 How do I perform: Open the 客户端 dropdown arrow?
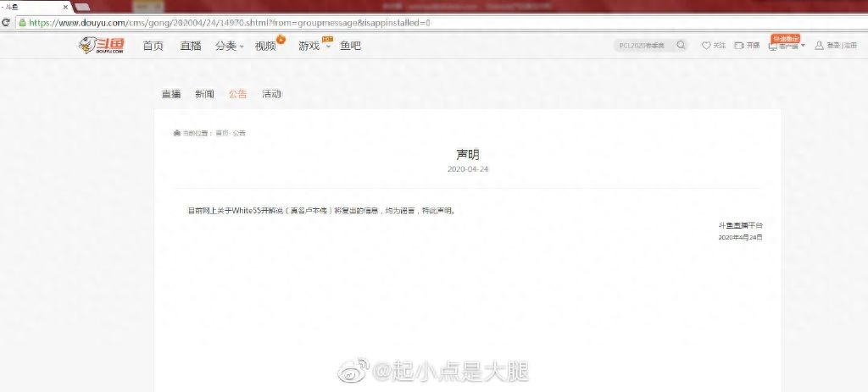[803, 46]
